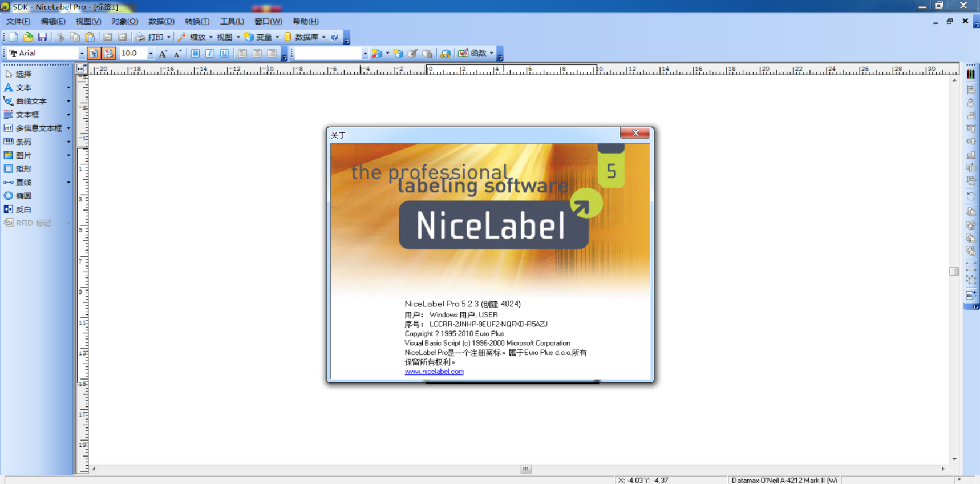Screen dimensions: 980x484
Task: Toggle TrueType fonts button
Action: (x=94, y=53)
